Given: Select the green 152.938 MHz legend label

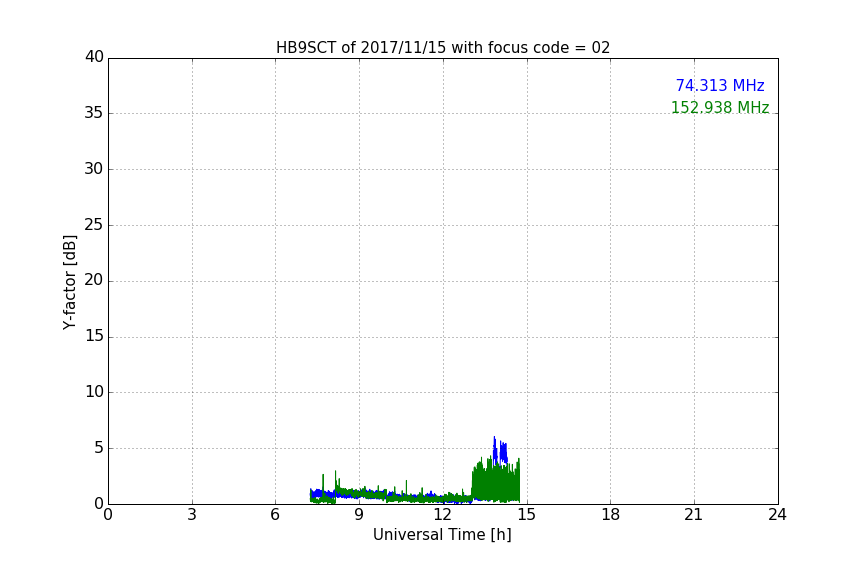Looking at the screenshot, I should [x=720, y=107].
